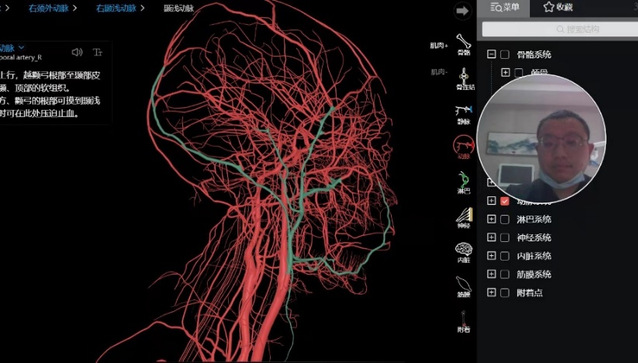
Task: Toggle the attachment points (附着) layer icon
Action: pos(463,322)
